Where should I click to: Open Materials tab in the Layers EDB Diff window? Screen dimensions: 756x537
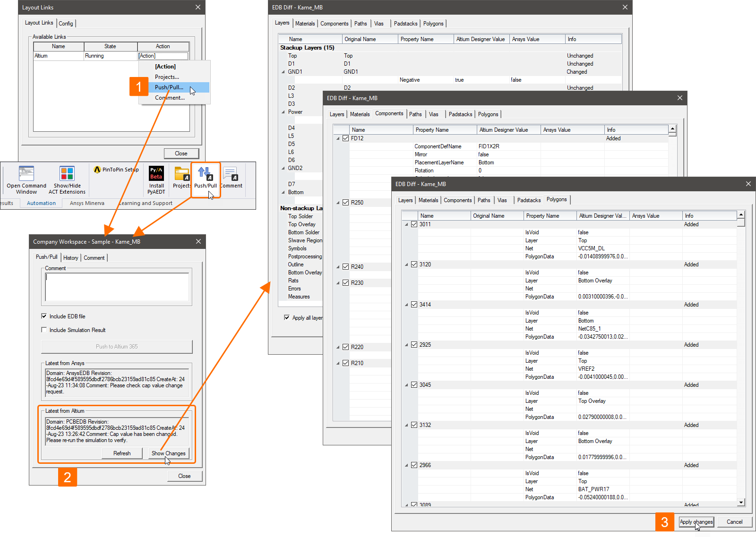(x=305, y=24)
